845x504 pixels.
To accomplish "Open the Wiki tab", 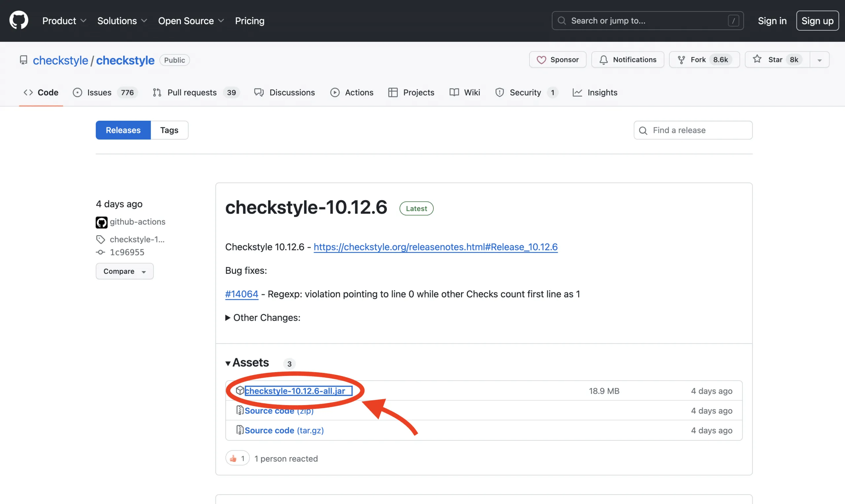I will [x=465, y=92].
